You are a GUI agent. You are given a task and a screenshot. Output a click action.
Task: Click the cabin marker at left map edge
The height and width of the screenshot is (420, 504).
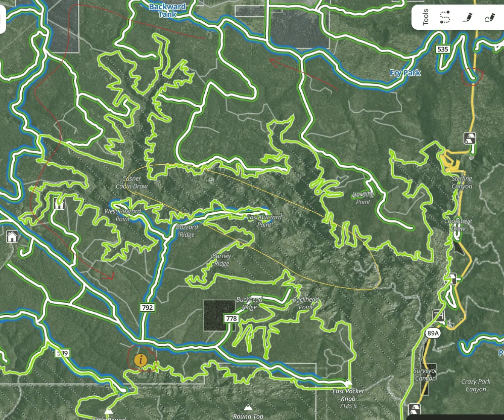[x=12, y=237]
